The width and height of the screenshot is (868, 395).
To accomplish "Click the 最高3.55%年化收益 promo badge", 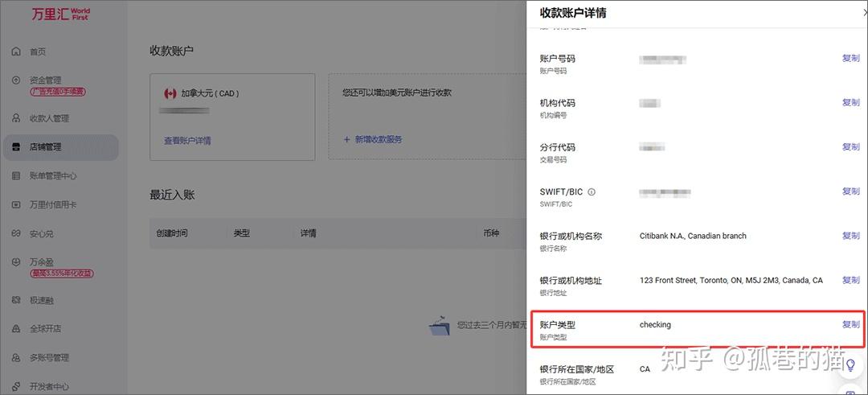I will tap(61, 274).
